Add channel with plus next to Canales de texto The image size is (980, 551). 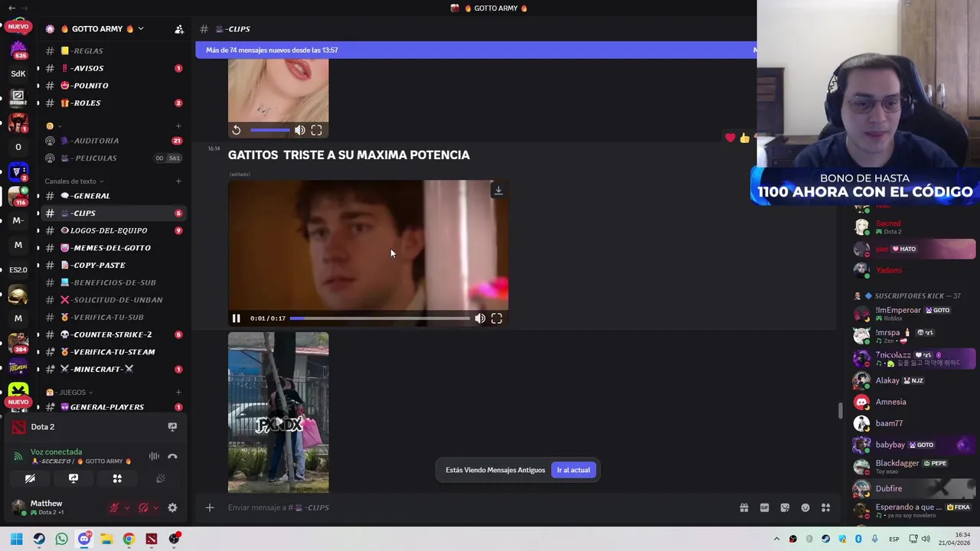[178, 181]
